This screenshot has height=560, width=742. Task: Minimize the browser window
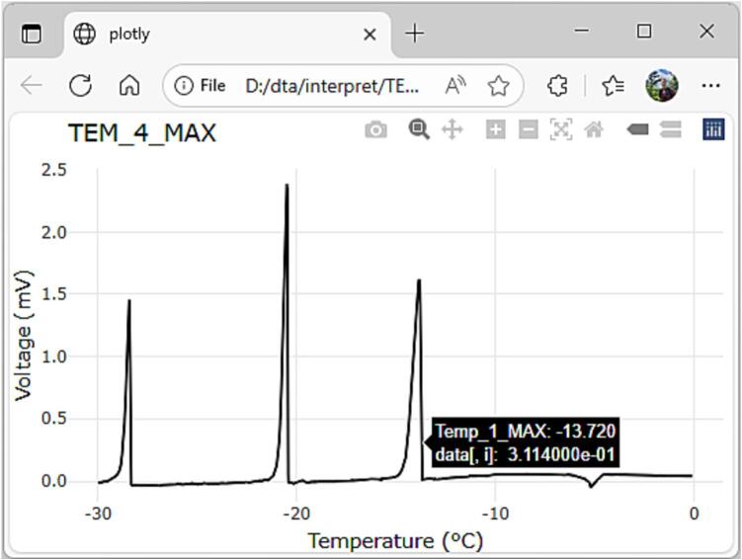coord(582,32)
